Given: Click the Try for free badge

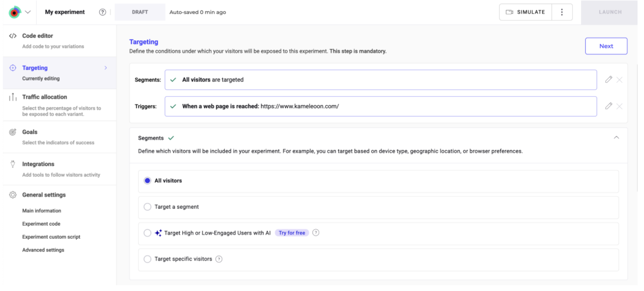Looking at the screenshot, I should pos(292,233).
